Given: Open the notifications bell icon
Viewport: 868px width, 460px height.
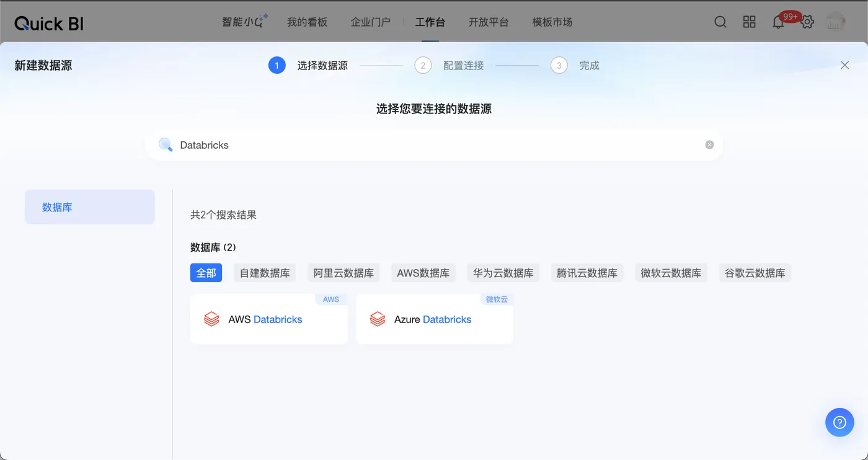Looking at the screenshot, I should [x=778, y=23].
